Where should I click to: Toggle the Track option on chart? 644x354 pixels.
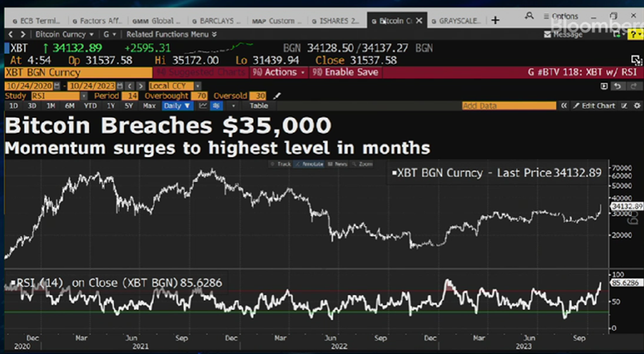(x=283, y=164)
